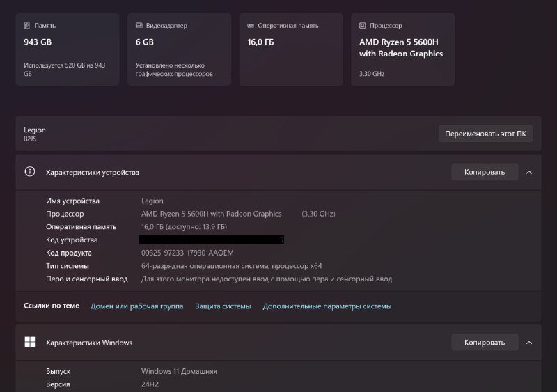
Task: Open the Оперативная память 16,0 ГБ card
Action: point(291,49)
